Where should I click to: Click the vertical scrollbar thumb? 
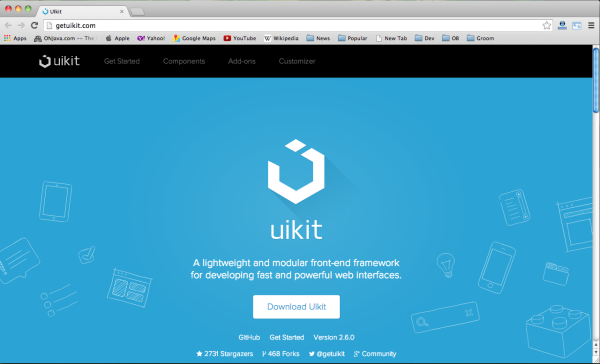pyautogui.click(x=596, y=80)
